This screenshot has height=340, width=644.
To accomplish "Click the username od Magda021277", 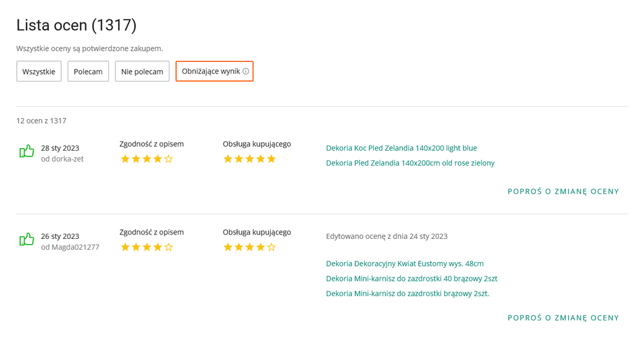I will (70, 247).
